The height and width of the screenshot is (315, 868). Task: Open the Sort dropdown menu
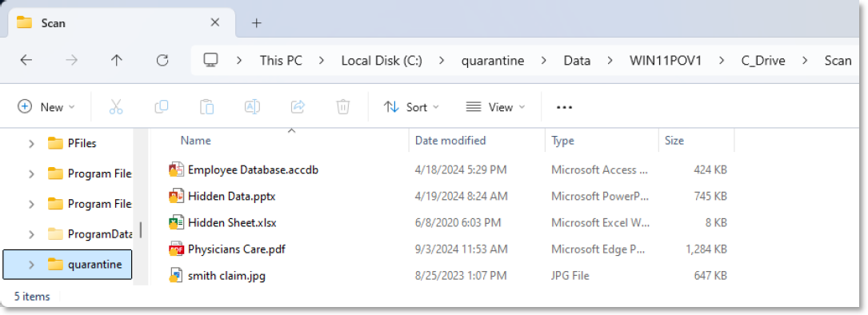(x=411, y=107)
